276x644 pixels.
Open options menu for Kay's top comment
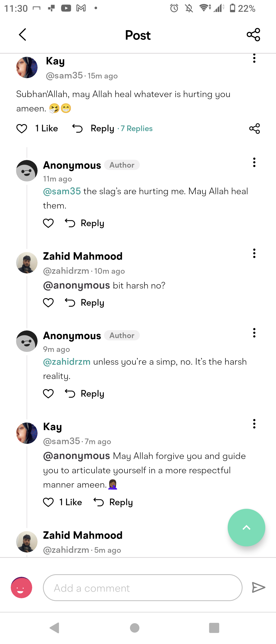[x=254, y=59]
